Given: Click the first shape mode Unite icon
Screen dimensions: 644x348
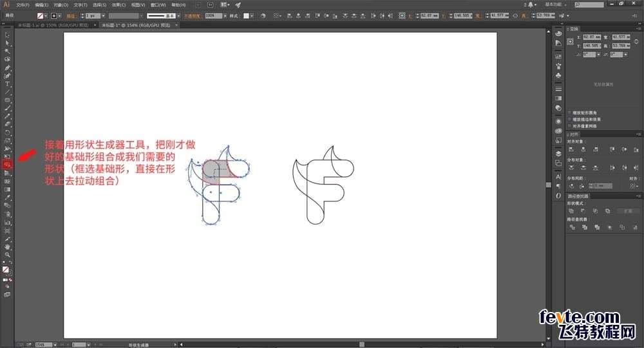Looking at the screenshot, I should (571, 210).
